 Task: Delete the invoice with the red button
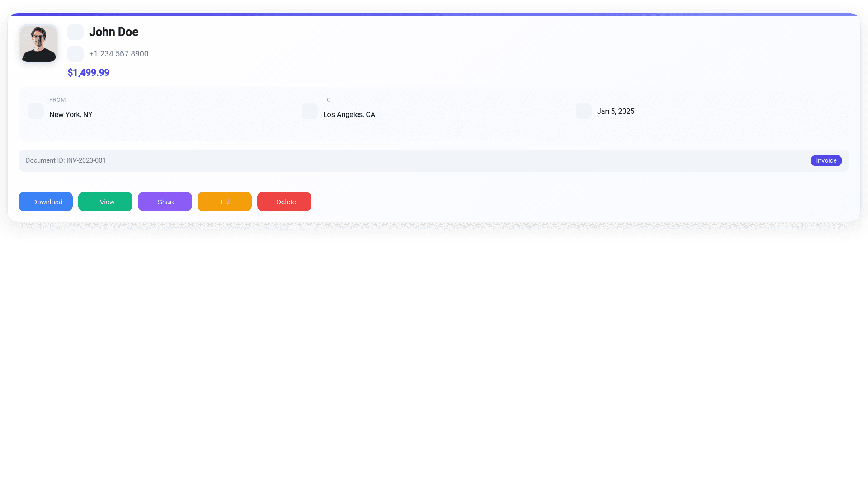(x=284, y=202)
